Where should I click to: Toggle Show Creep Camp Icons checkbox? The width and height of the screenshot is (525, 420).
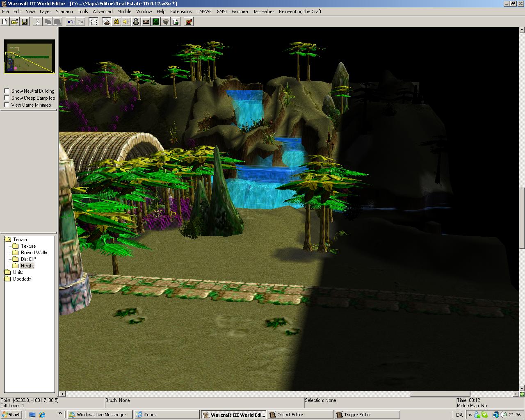[7, 98]
